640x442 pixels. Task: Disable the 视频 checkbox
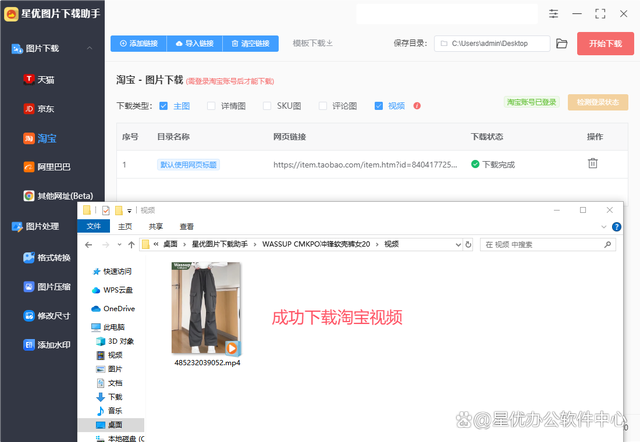coord(379,105)
